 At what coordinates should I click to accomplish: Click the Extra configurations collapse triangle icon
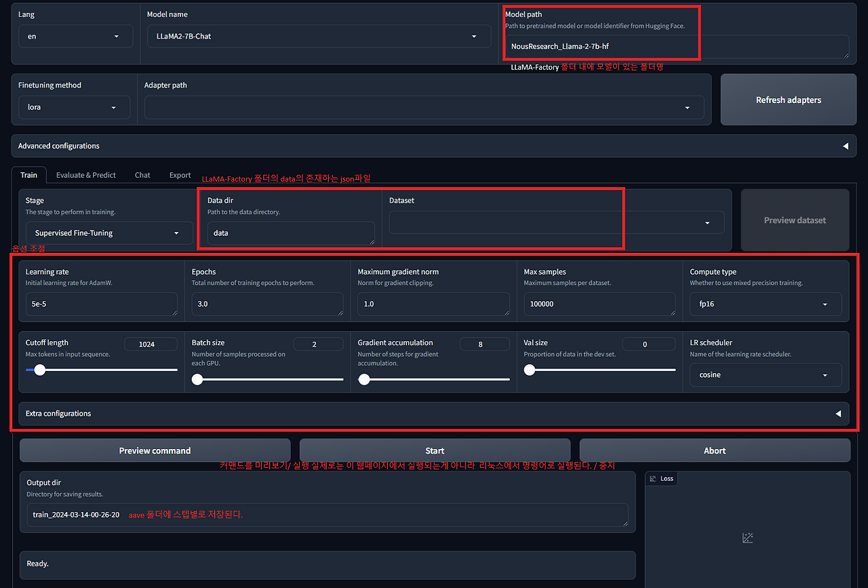pyautogui.click(x=838, y=413)
